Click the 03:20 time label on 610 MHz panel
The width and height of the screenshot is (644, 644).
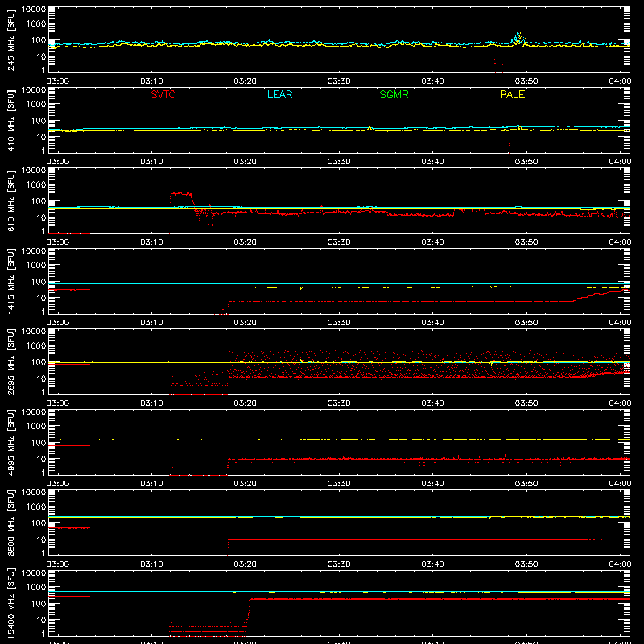point(246,242)
